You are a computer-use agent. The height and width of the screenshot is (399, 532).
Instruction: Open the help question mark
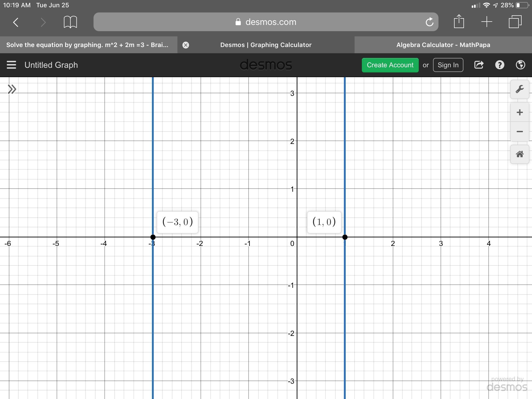[x=500, y=65]
